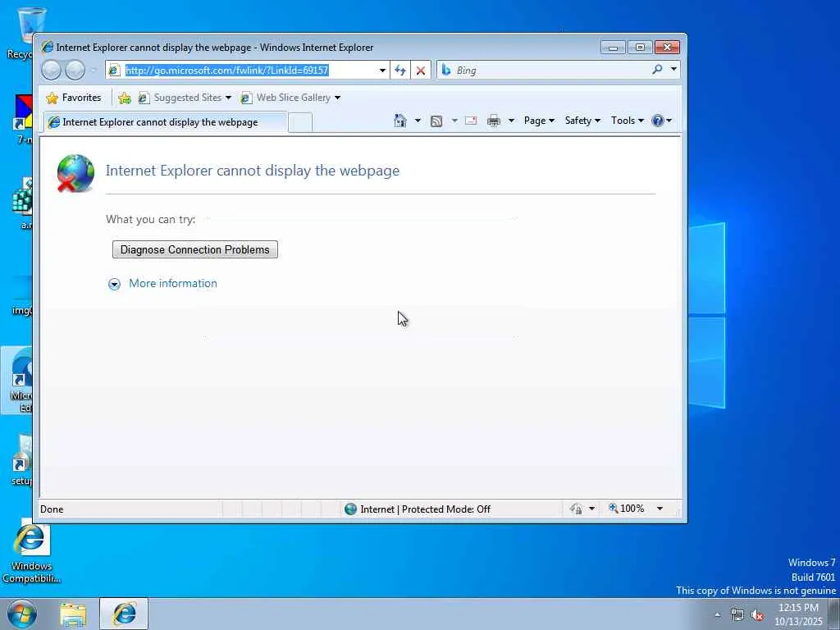Click the taskbar clock 12:15 PM
Image resolution: width=840 pixels, height=630 pixels.
[798, 608]
